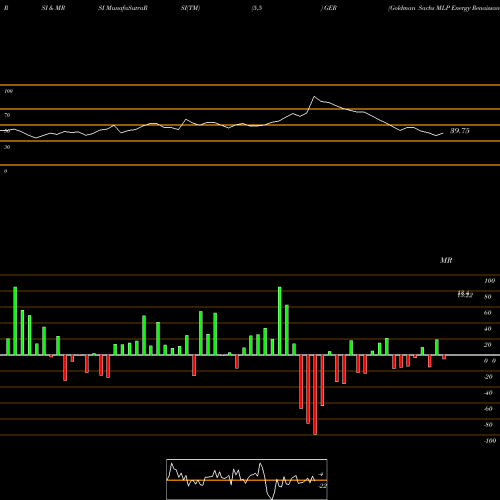Click the MR axis label 100
The height and width of the screenshot is (500, 500).
(489, 281)
